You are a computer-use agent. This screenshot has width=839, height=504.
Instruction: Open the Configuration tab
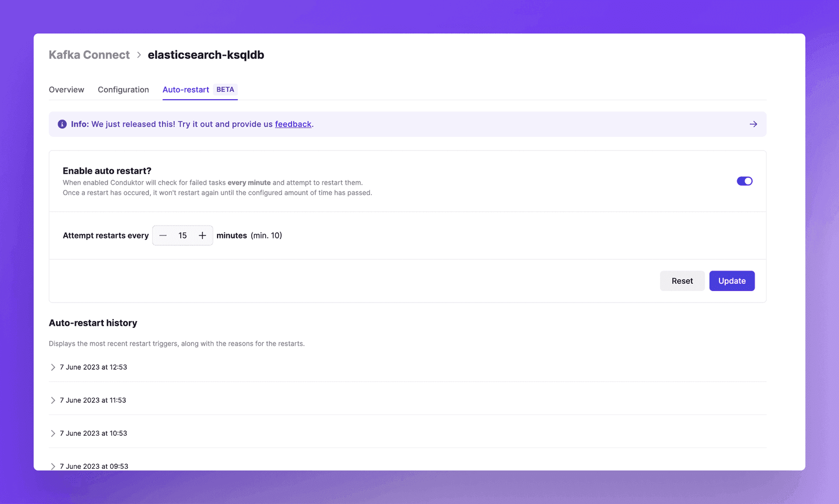coord(123,90)
